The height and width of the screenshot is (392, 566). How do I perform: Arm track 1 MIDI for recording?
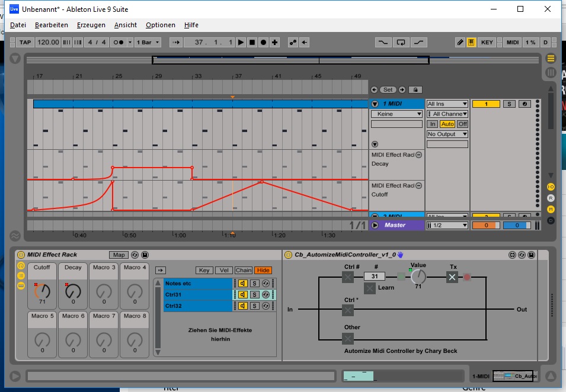pos(525,104)
